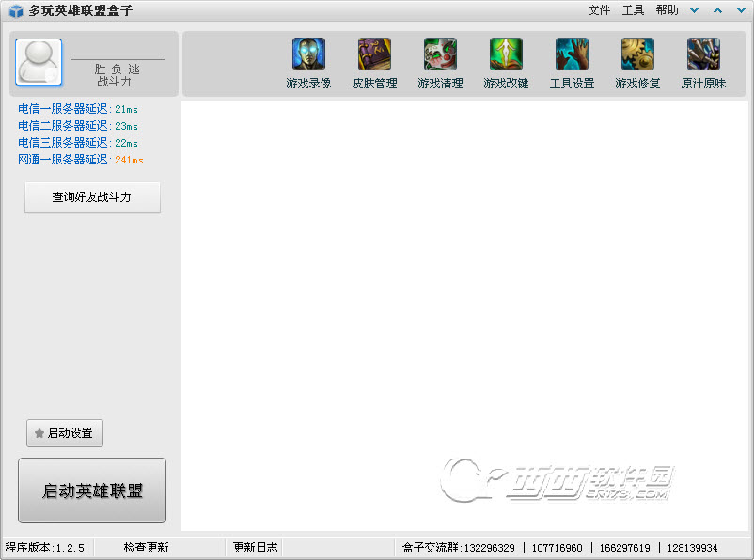Click the user avatar placeholder

tap(39, 62)
